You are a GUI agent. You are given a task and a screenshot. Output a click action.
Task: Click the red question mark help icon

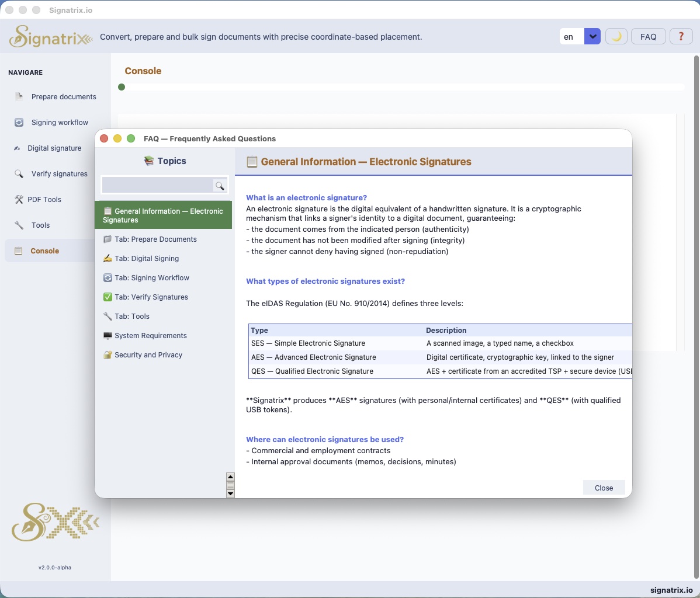681,37
